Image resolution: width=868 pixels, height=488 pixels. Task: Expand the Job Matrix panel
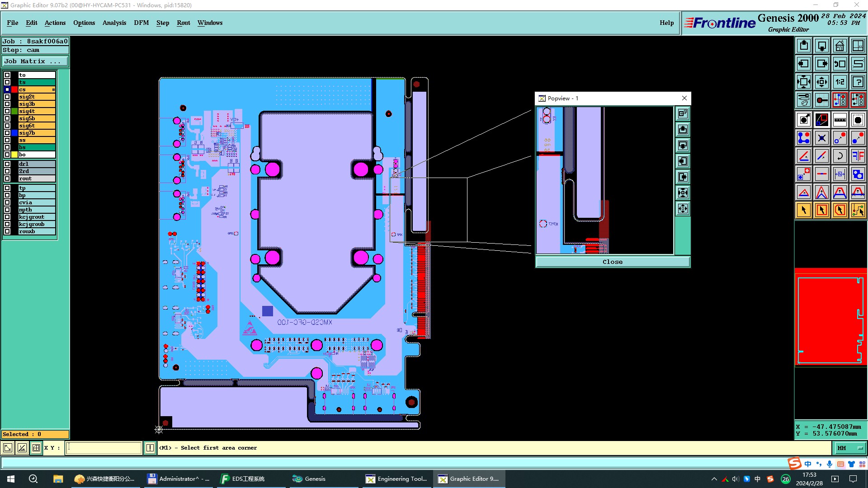(x=35, y=61)
